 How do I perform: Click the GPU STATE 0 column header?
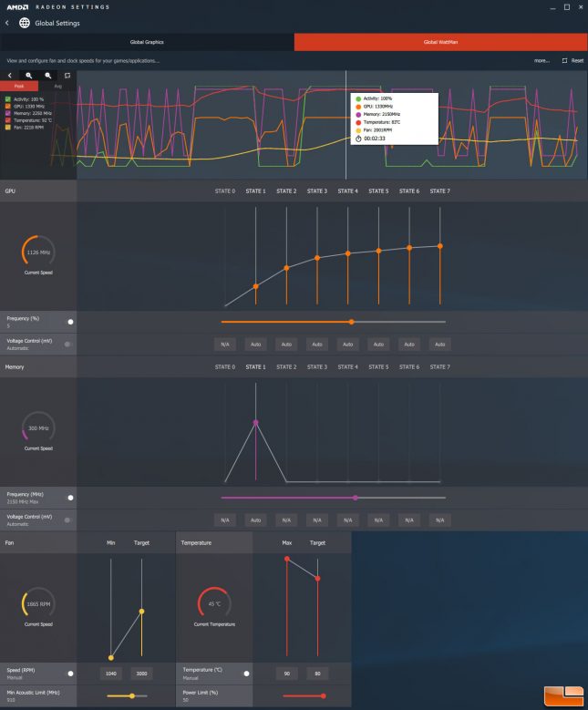coord(225,191)
